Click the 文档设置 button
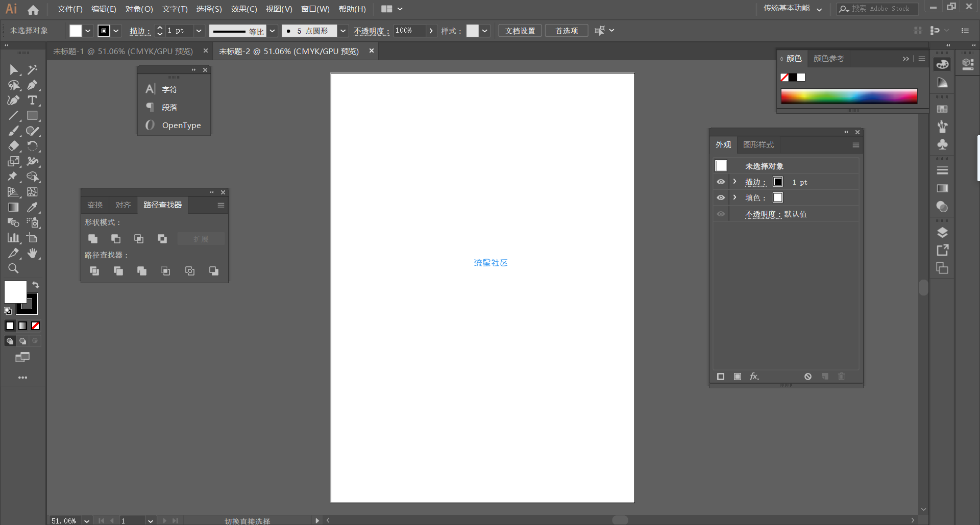Image resolution: width=980 pixels, height=525 pixels. 520,31
